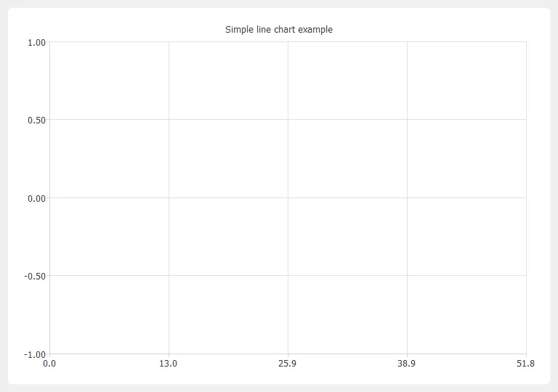
Task: Click grid intersection of 25.9 and 0.50
Action: 288,120
